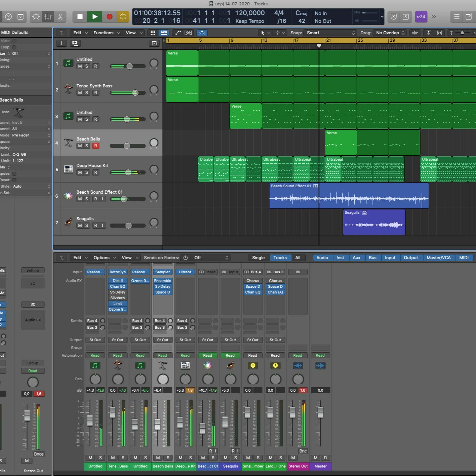The width and height of the screenshot is (476, 476).
Task: Click the Scissors editors icon
Action: (x=60, y=17)
